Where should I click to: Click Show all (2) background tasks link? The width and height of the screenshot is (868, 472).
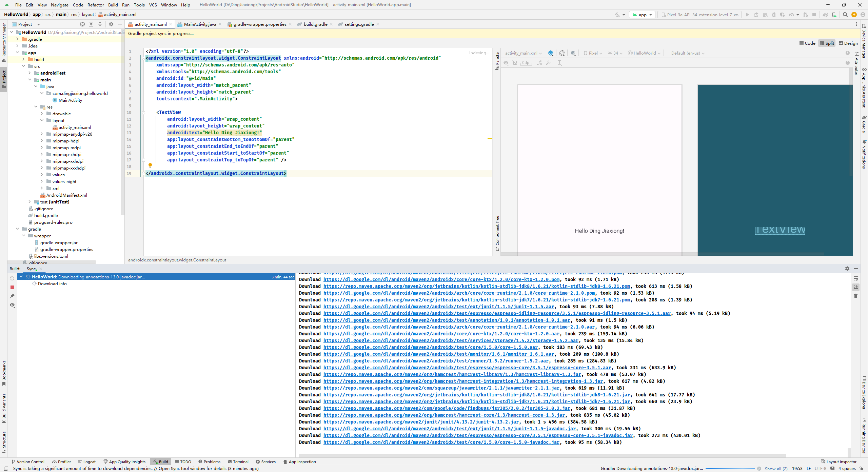(776, 469)
